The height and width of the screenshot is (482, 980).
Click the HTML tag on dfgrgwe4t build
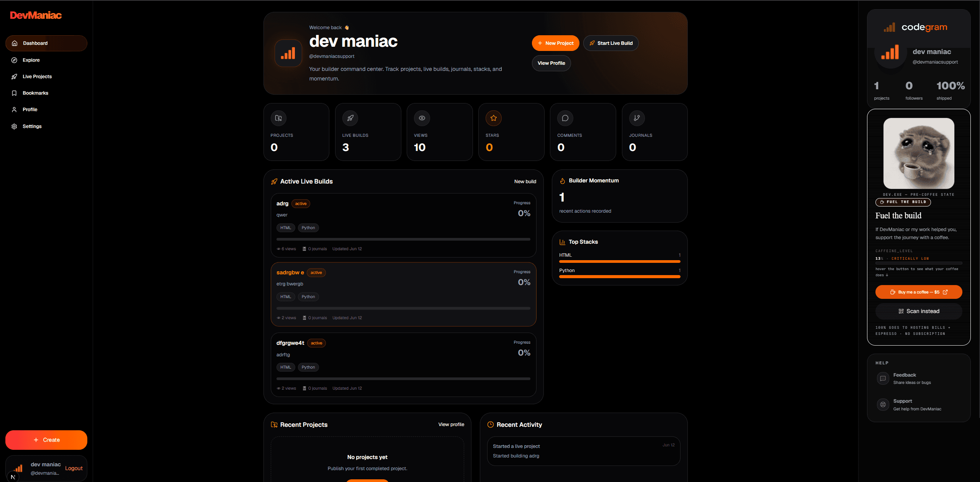[x=286, y=367]
